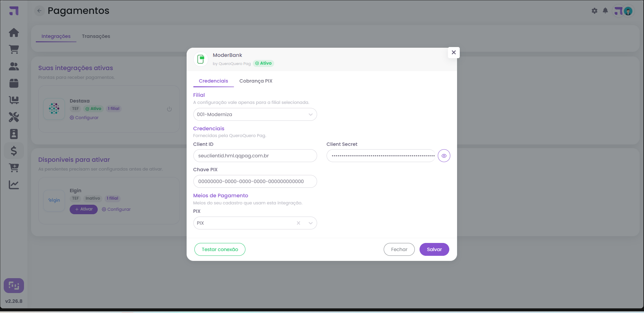Select the Transações tab
The image size is (644, 313).
(x=96, y=36)
